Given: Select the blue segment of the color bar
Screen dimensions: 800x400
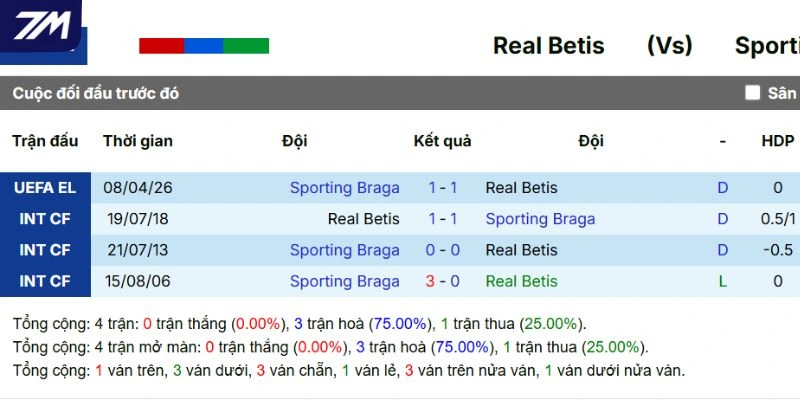Looking at the screenshot, I should (x=204, y=46).
